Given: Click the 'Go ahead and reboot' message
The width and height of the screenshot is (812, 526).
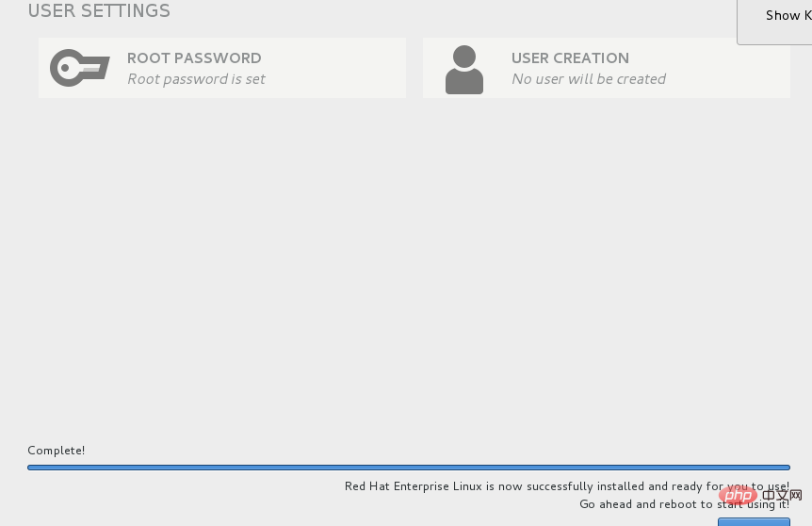Looking at the screenshot, I should (x=684, y=504).
